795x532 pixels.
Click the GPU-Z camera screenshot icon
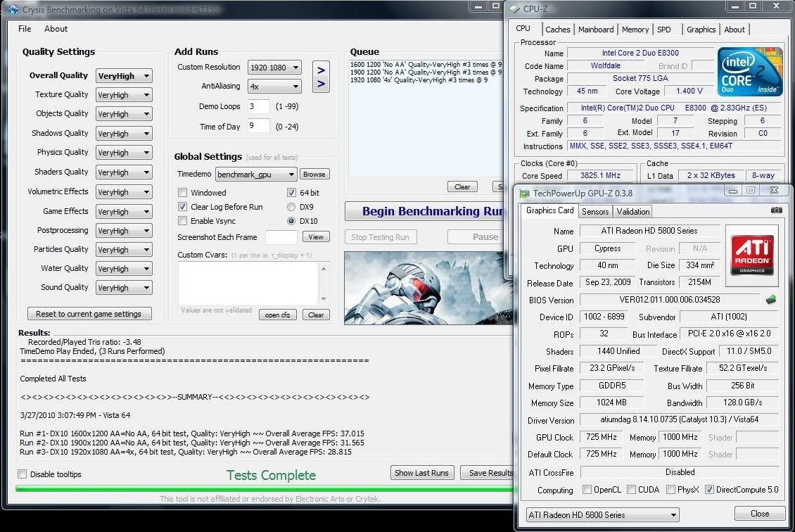(776, 210)
